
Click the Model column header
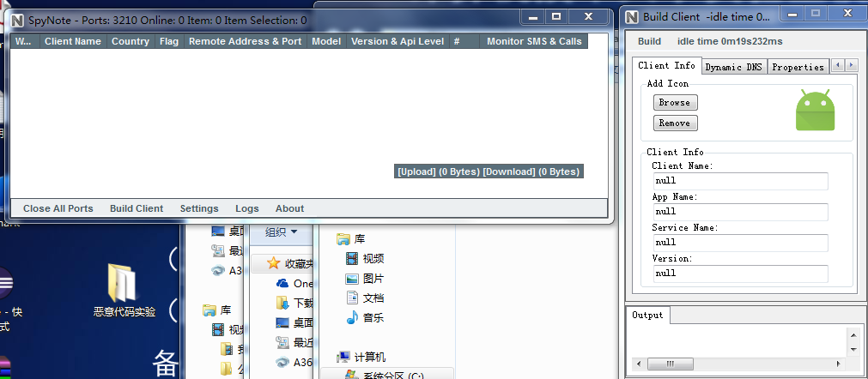click(326, 41)
